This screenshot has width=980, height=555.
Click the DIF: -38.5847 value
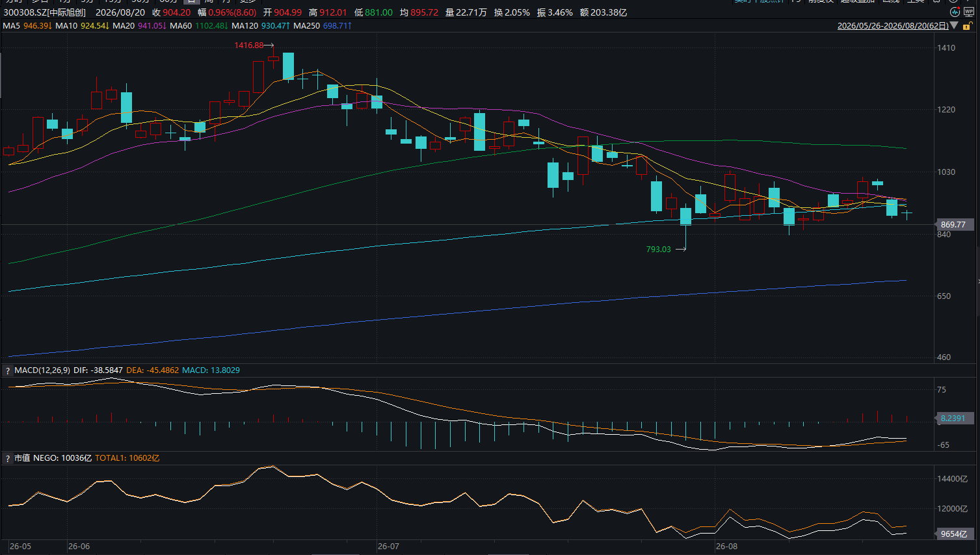click(x=98, y=370)
